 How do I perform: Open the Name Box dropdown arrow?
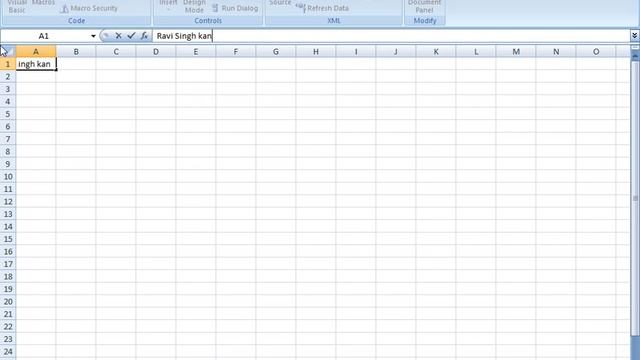point(93,36)
